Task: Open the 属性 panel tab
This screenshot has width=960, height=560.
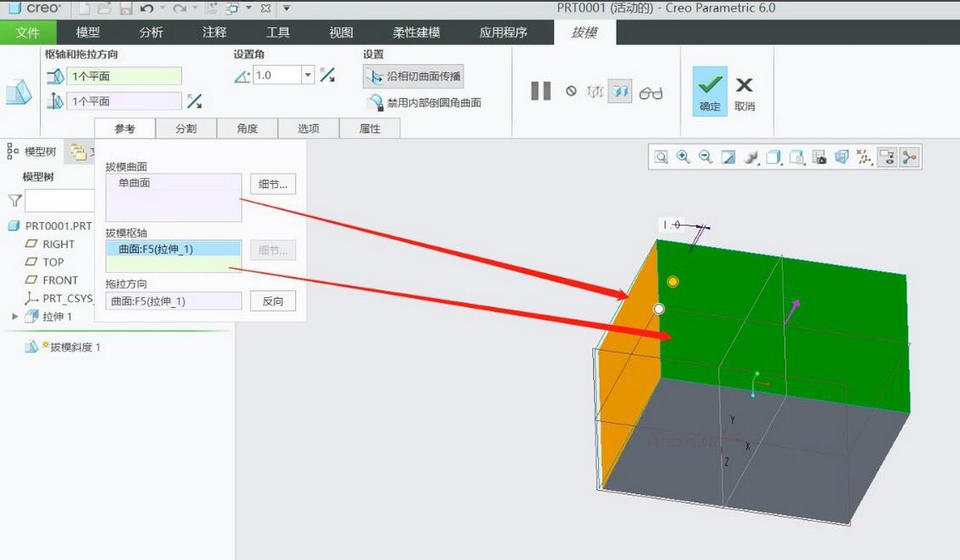Action: tap(370, 129)
